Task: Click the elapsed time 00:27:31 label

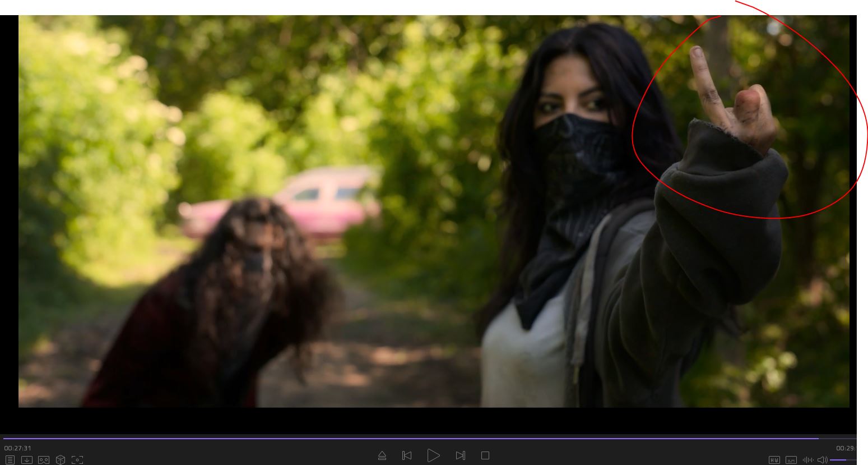Action: tap(18, 448)
